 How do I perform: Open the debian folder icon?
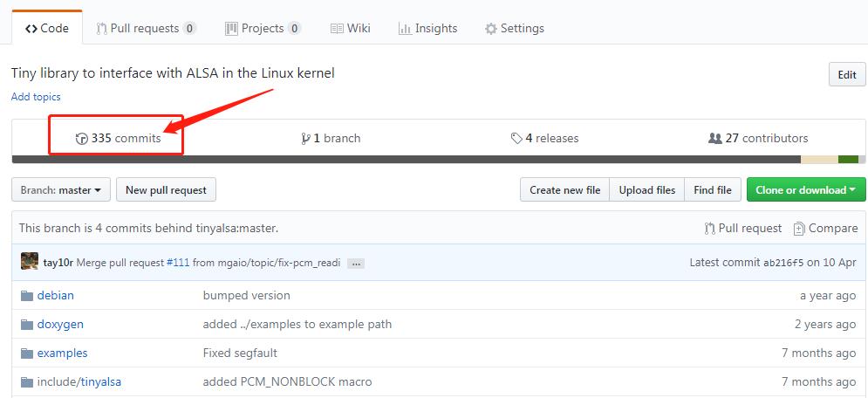(26, 295)
